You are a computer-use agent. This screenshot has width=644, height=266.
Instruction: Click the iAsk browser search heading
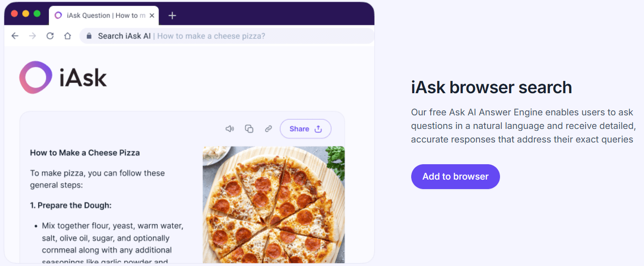pos(491,87)
